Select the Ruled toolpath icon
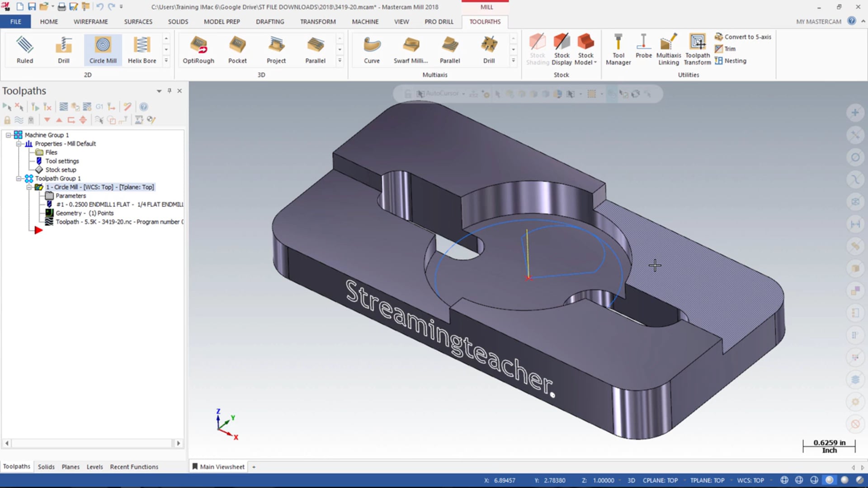Viewport: 868px width, 488px height. coord(25,50)
